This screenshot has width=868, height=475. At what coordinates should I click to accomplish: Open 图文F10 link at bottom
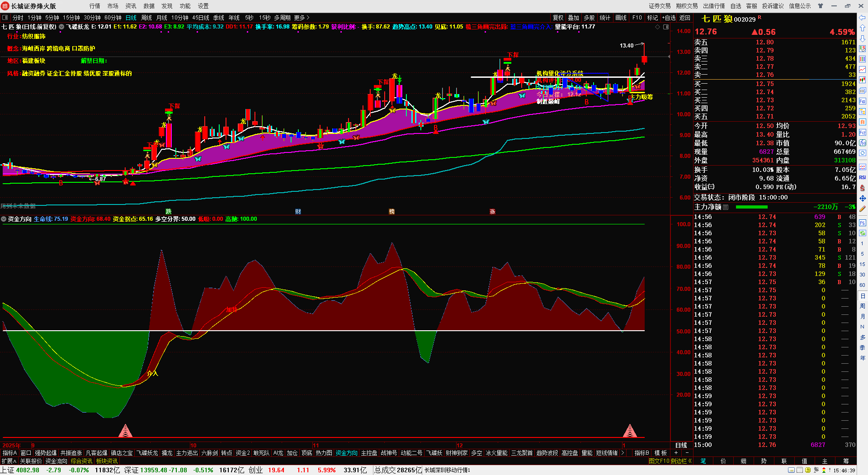[659, 461]
